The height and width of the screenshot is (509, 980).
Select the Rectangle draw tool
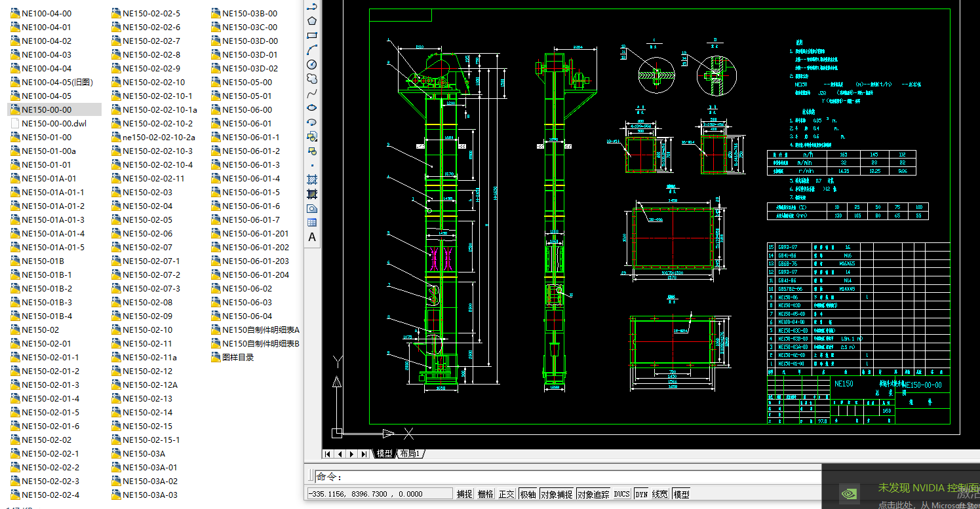click(312, 35)
